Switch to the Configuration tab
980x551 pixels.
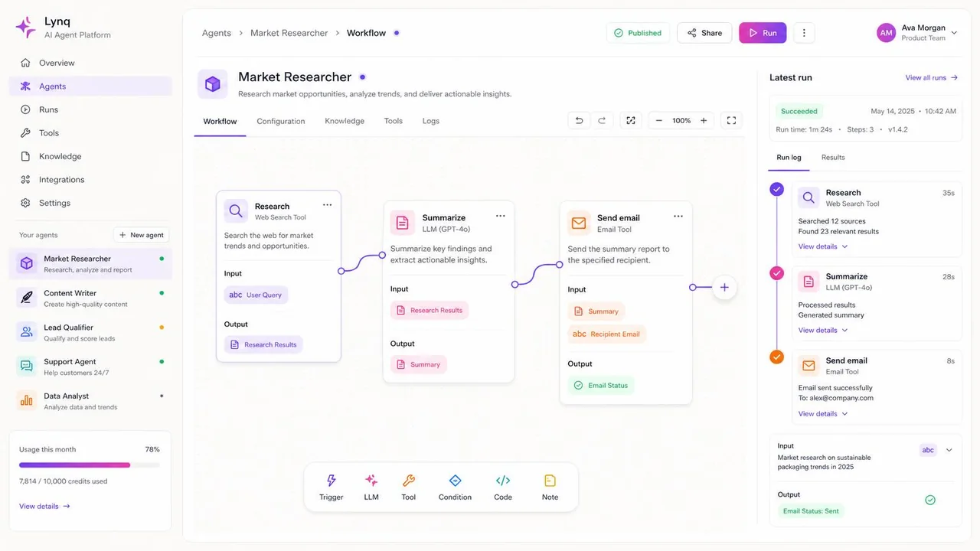pyautogui.click(x=281, y=121)
